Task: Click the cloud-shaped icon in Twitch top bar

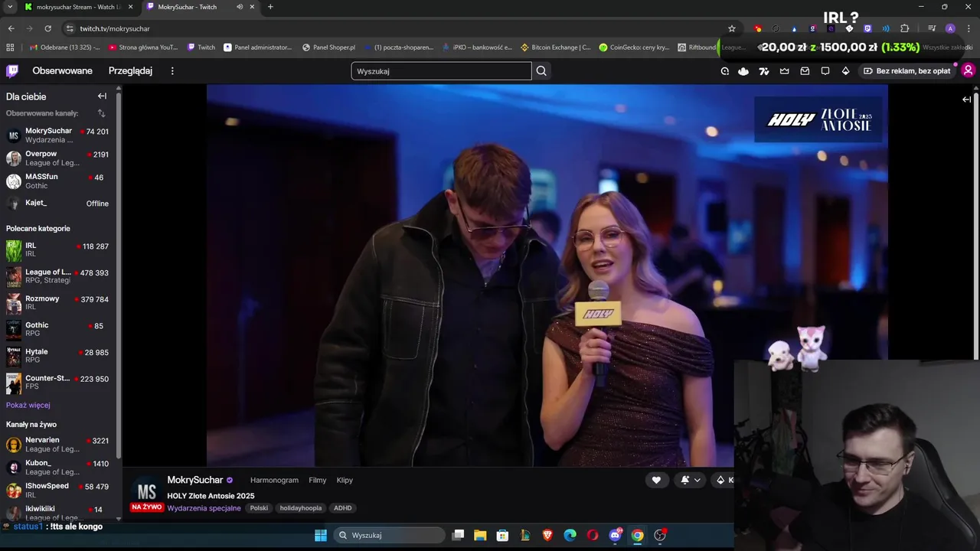Action: pyautogui.click(x=743, y=71)
